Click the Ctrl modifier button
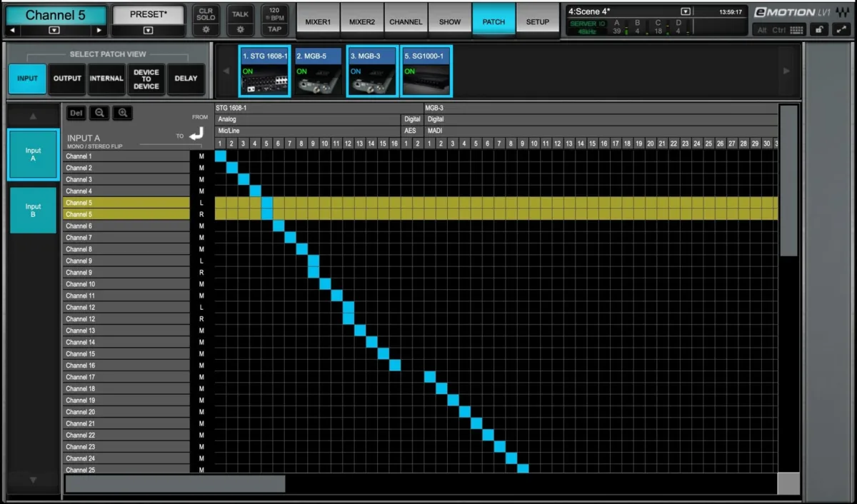857x504 pixels. 779,30
